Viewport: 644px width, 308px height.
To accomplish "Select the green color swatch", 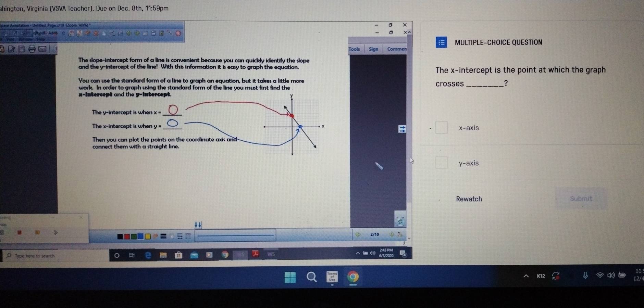I will [134, 236].
